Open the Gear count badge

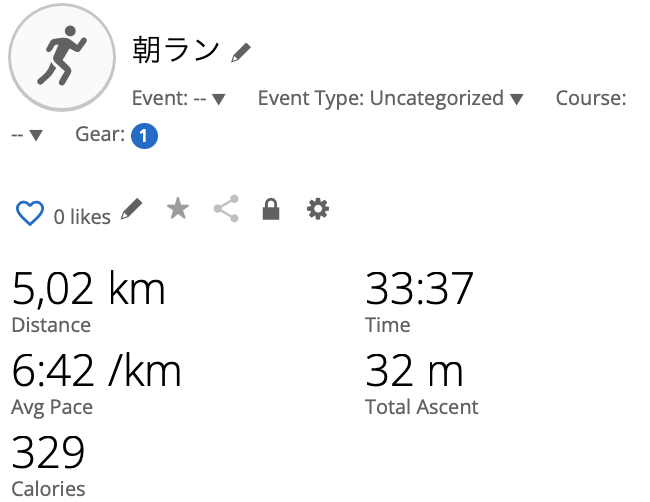[x=144, y=136]
